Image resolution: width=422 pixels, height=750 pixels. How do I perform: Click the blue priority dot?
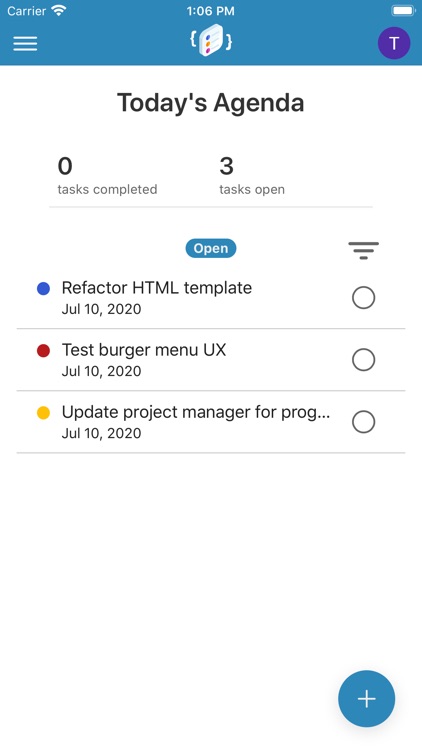tap(44, 288)
